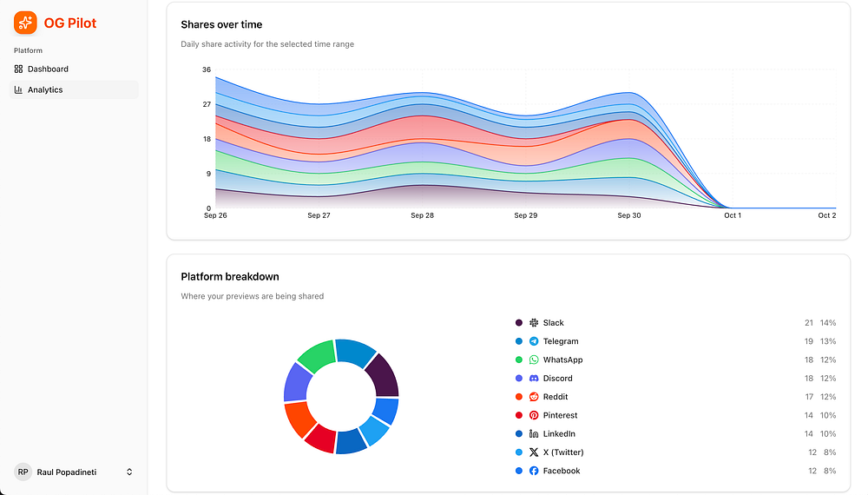This screenshot has height=495, width=868.
Task: Select the Pinterest icon in list
Action: tap(534, 415)
